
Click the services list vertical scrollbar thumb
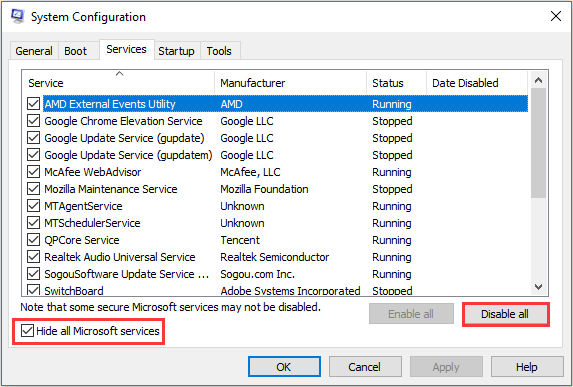tap(538, 143)
